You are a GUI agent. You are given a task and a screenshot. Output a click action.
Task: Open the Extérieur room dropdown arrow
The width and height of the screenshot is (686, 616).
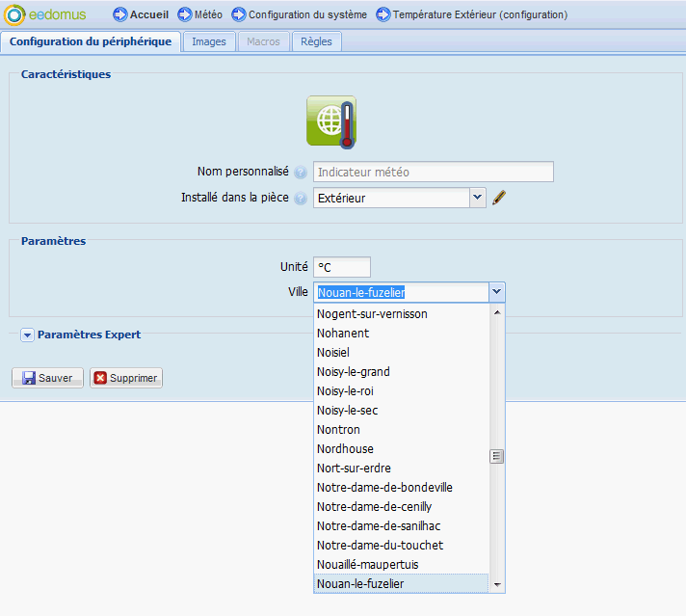click(478, 198)
